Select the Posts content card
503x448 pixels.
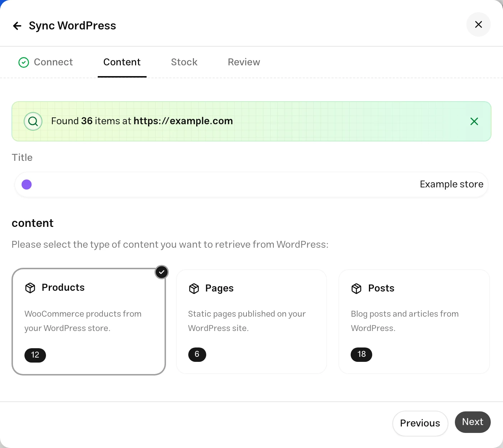[414, 321]
